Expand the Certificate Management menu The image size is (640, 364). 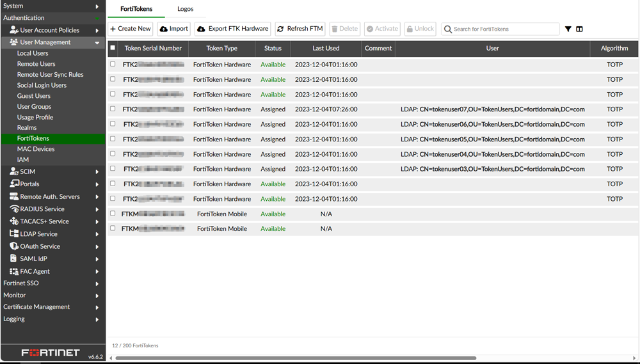(97, 307)
